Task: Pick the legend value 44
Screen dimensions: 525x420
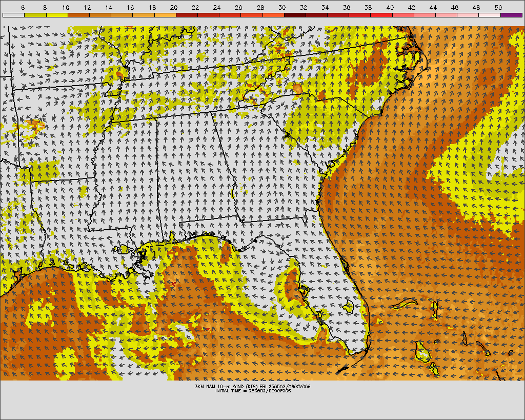Action: [433, 7]
